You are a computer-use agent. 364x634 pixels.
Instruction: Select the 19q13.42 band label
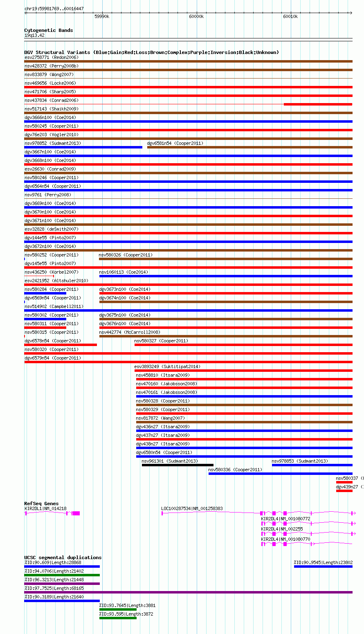pos(34,36)
